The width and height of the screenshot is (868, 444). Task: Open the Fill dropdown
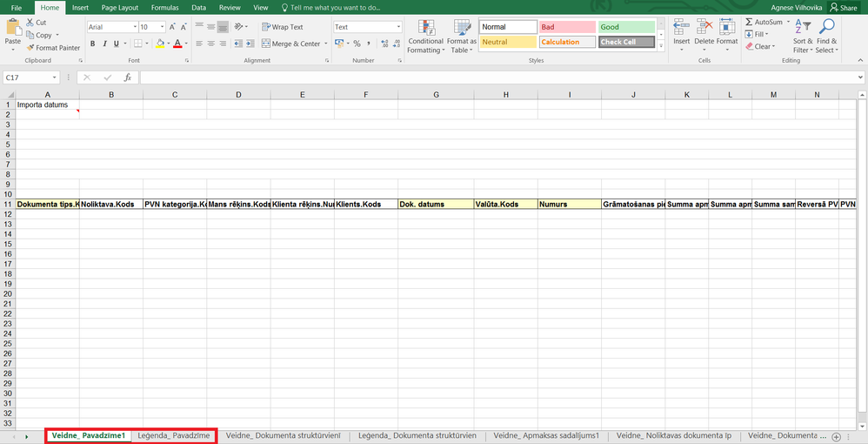tap(758, 34)
